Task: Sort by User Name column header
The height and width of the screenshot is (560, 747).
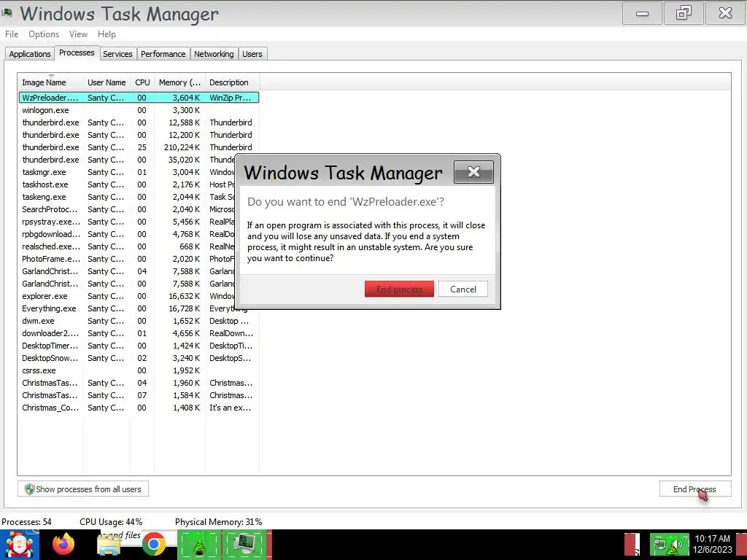Action: [x=107, y=82]
